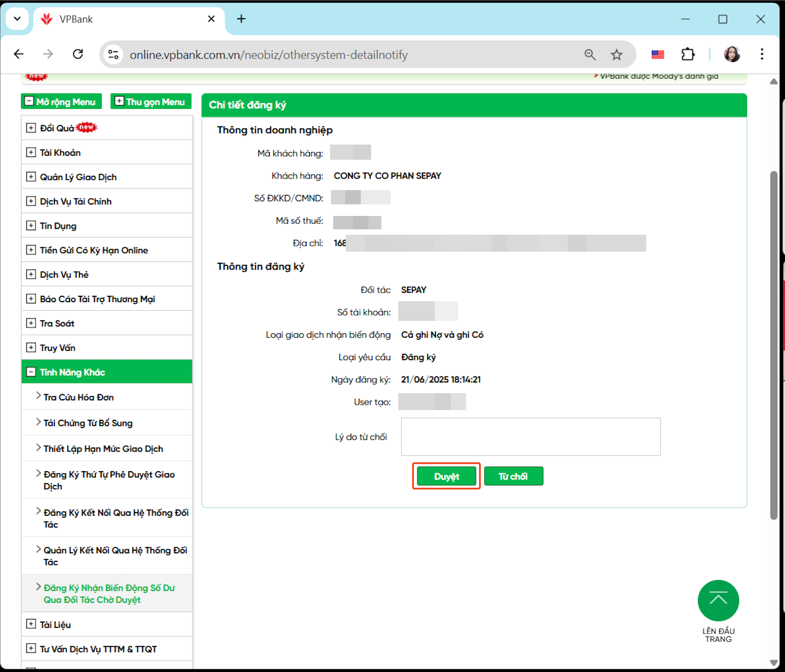
Task: Expand the Dịch Vụ Thẻ section
Action: pos(31,274)
